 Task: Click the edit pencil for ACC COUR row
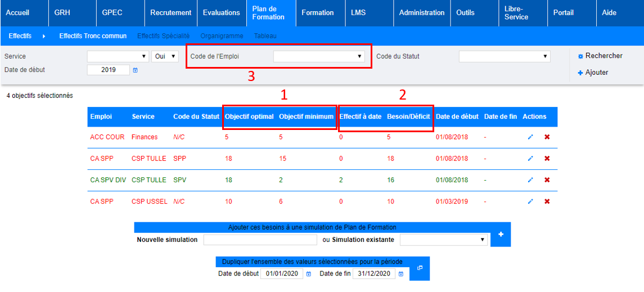(530, 137)
